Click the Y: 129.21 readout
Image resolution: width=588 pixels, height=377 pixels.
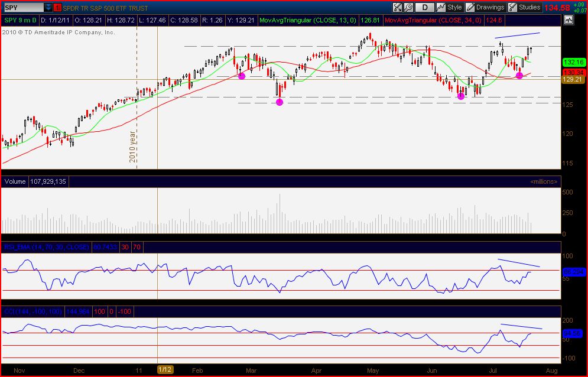pyautogui.click(x=241, y=20)
